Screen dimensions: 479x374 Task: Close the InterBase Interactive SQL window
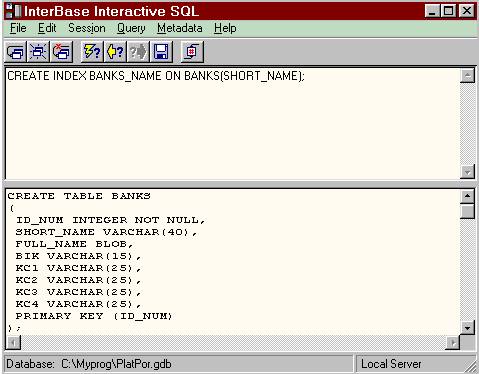467,11
